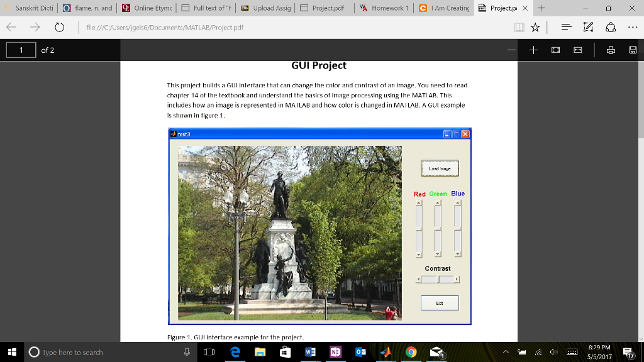Open the share icon in Edge
Image resolution: width=644 pixels, height=362 pixels.
(x=611, y=28)
